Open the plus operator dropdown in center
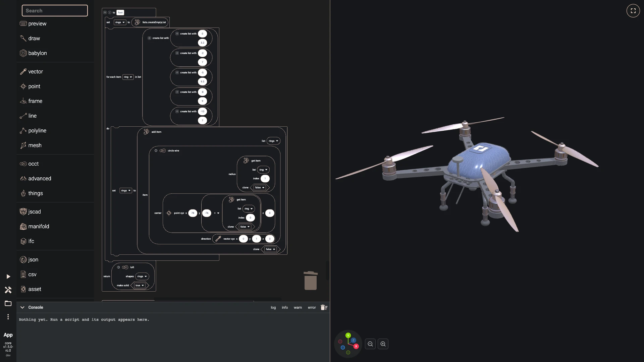This screenshot has height=362, width=644. [217, 213]
